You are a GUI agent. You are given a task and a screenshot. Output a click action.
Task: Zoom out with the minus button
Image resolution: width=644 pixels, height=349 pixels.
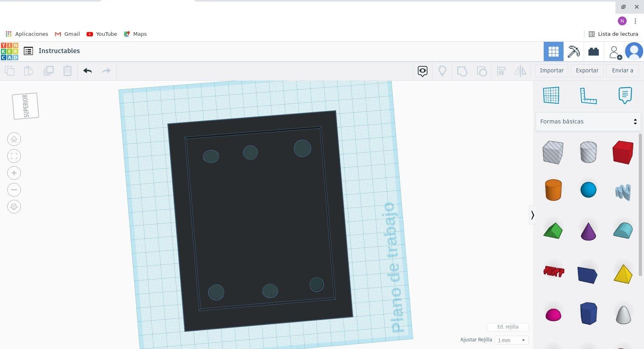(14, 190)
